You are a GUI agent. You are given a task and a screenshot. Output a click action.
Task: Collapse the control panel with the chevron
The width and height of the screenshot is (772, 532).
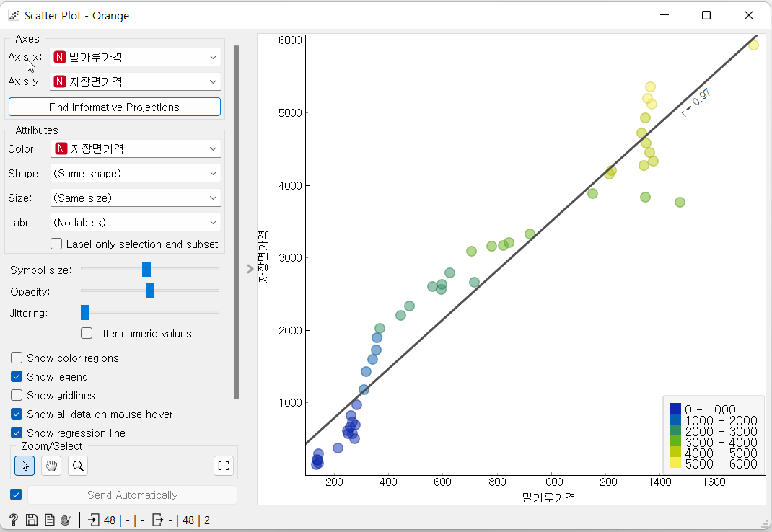pos(250,269)
